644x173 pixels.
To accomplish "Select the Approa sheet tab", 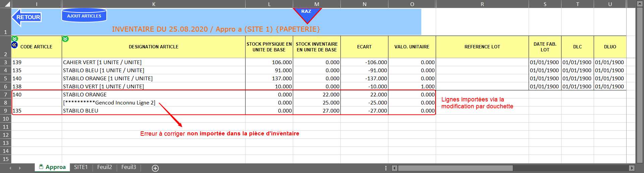I will (53, 167).
